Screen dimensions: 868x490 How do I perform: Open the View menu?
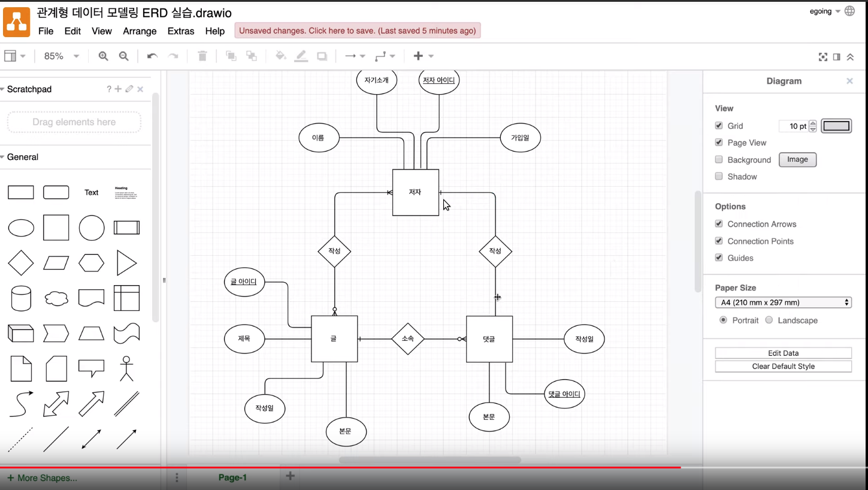click(102, 31)
